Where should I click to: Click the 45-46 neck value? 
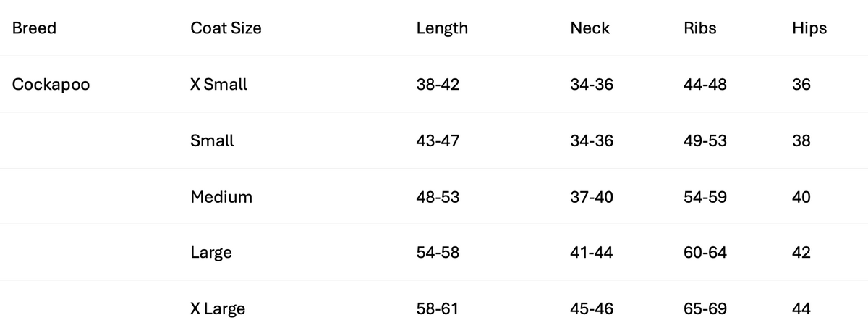click(591, 309)
